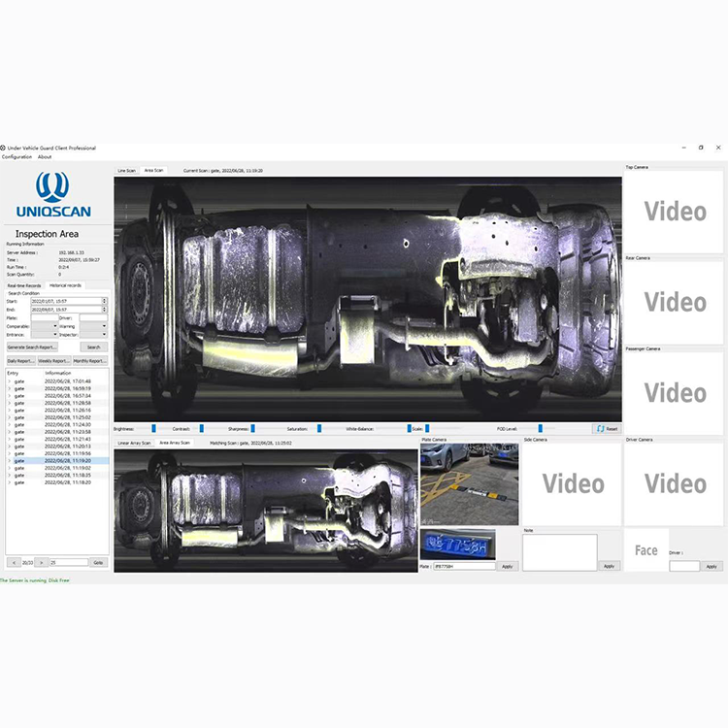Open the Weekly Report

53,361
